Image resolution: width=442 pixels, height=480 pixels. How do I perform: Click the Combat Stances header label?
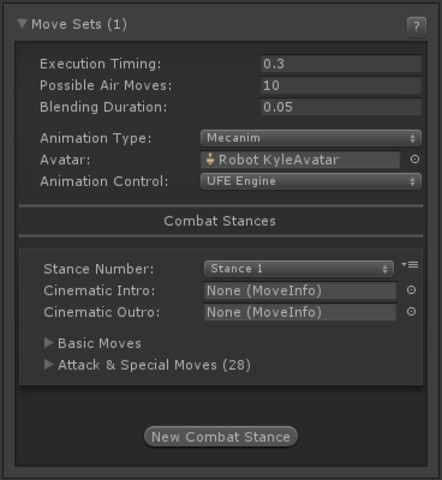[x=220, y=221]
